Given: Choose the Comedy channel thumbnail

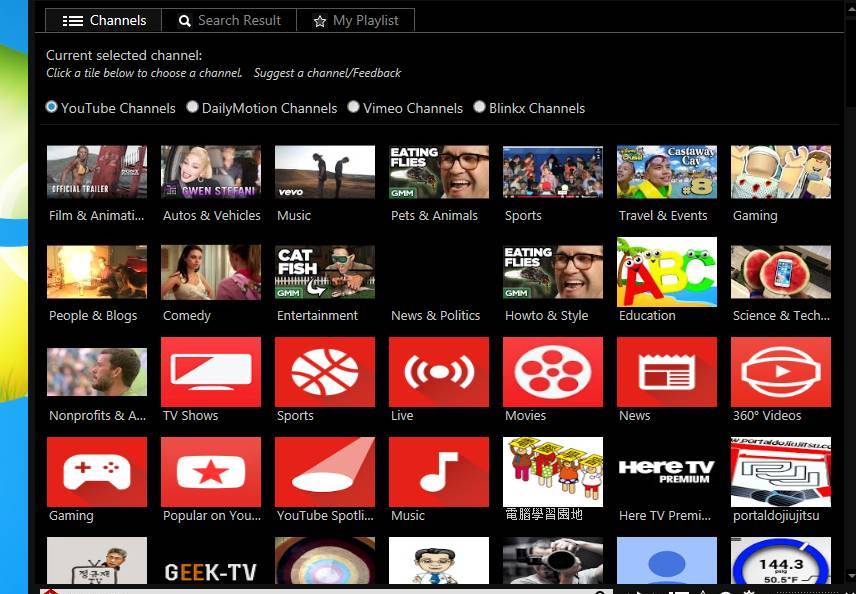Looking at the screenshot, I should pyautogui.click(x=211, y=272).
